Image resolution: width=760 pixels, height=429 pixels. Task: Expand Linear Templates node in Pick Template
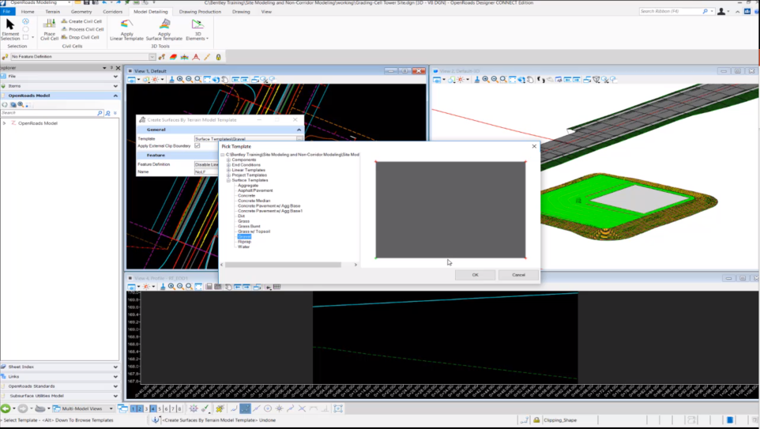(229, 170)
